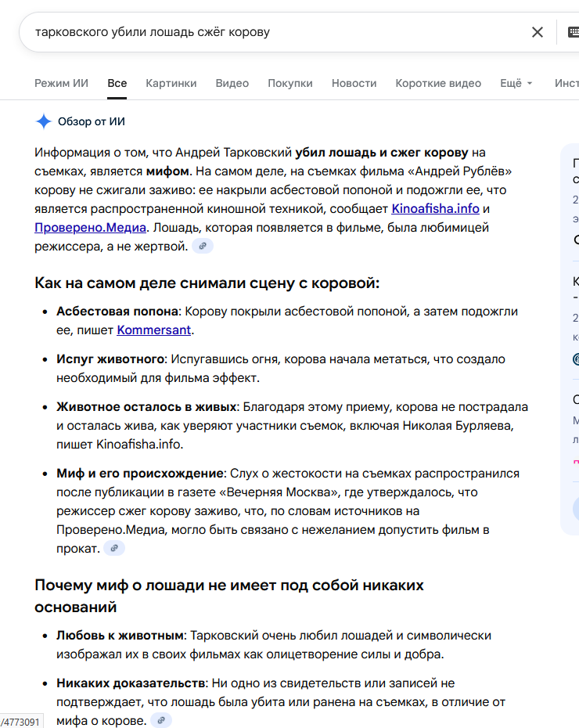
Task: Select the 'Все' tab
Action: pos(117,83)
